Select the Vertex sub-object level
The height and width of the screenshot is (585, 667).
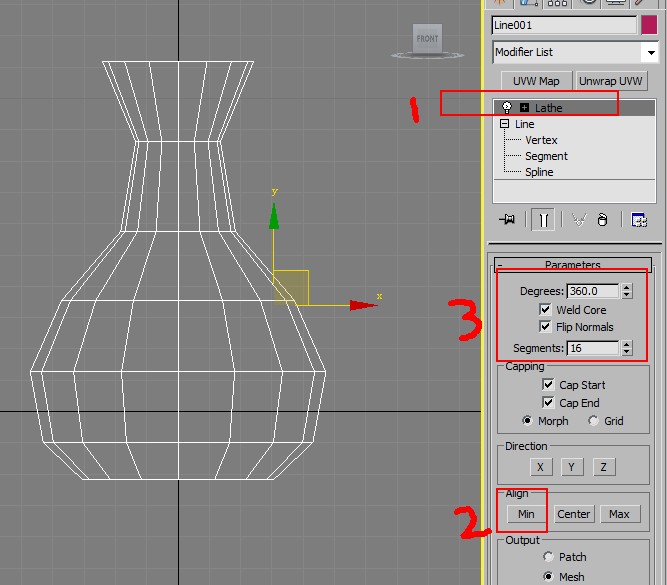click(x=541, y=140)
